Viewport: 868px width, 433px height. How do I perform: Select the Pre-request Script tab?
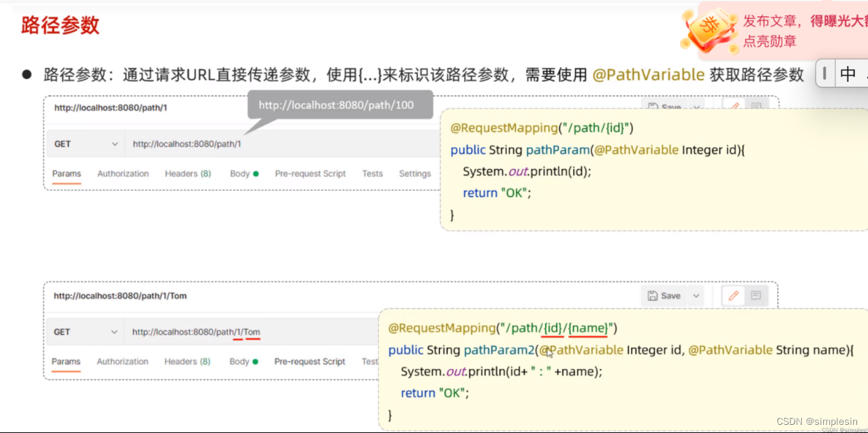click(x=310, y=174)
